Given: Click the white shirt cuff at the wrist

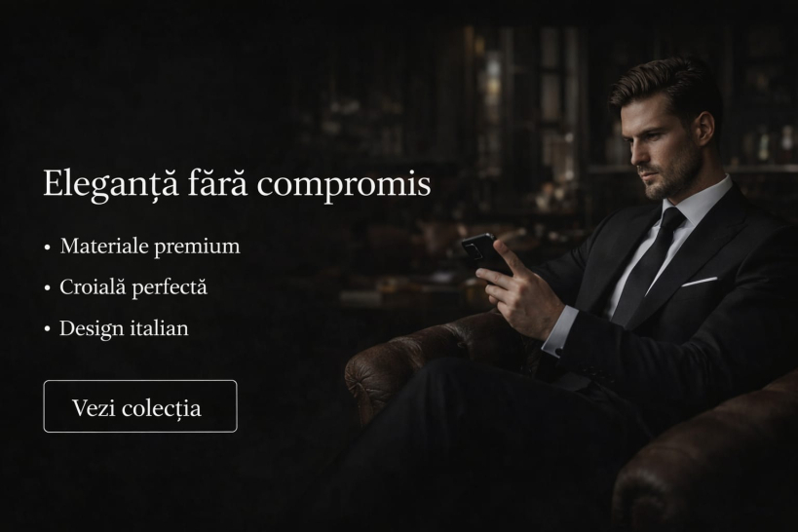Looking at the screenshot, I should pyautogui.click(x=561, y=331).
